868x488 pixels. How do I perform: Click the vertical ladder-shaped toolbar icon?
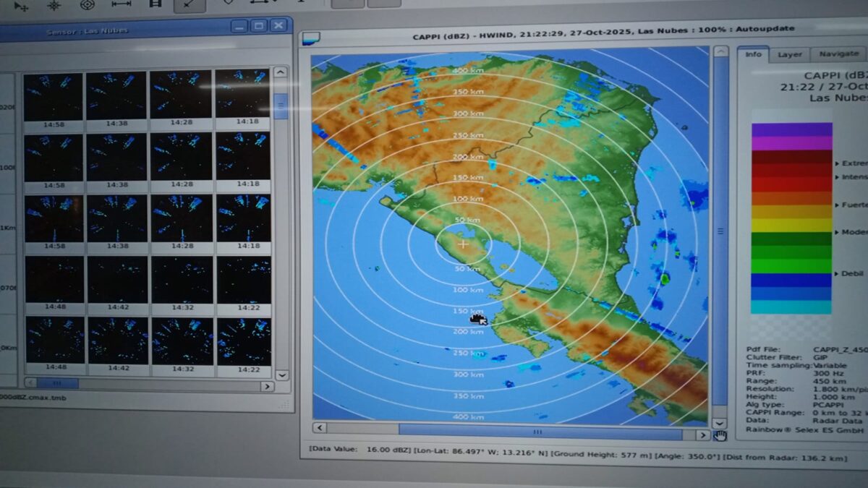[155, 4]
